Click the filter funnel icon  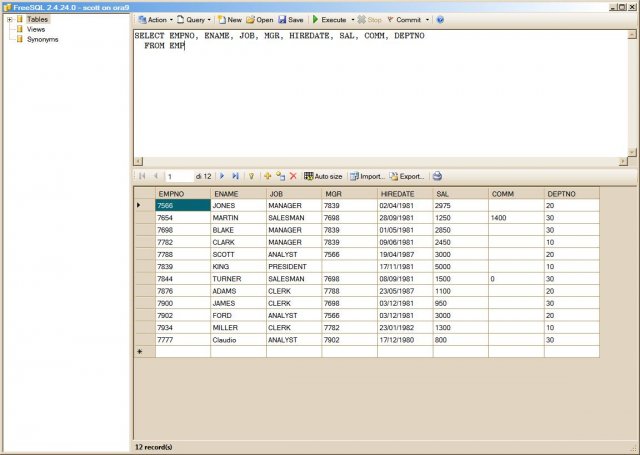tap(252, 175)
